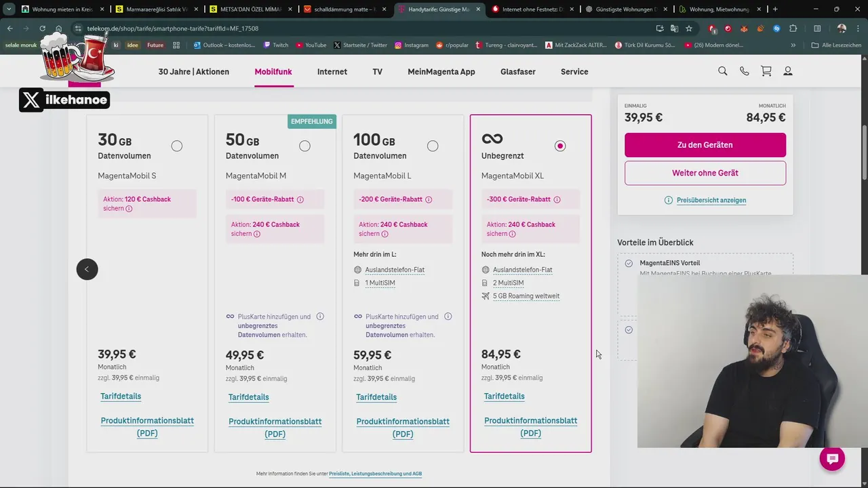Viewport: 868px width, 488px height.
Task: Open the Service navigation item
Action: point(574,71)
